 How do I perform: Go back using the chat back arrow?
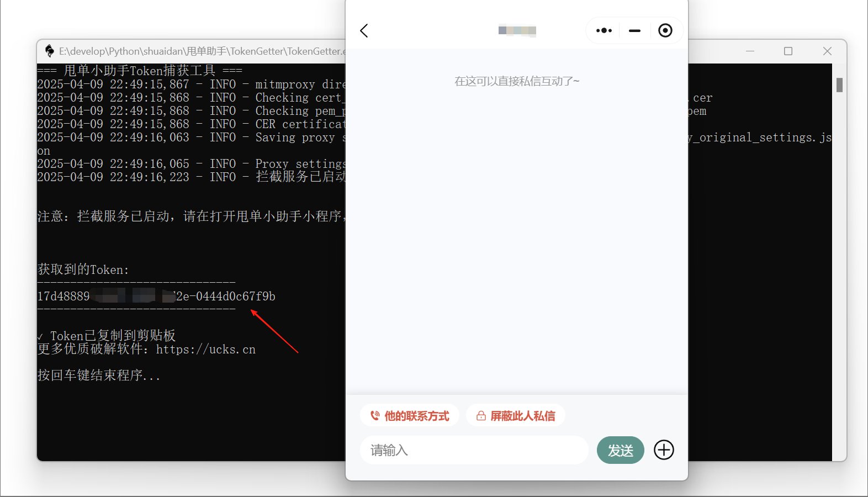[x=364, y=30]
